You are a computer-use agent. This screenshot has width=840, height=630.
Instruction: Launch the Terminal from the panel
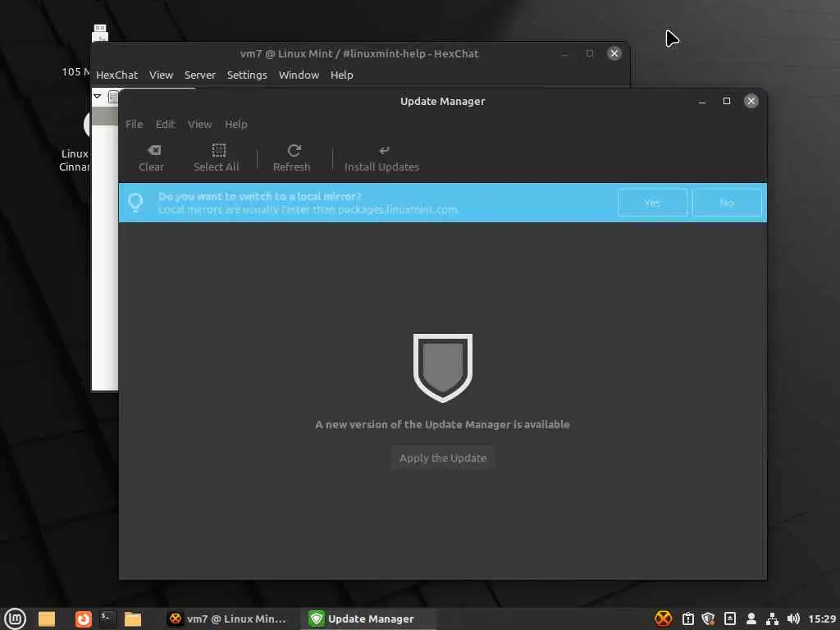point(107,619)
